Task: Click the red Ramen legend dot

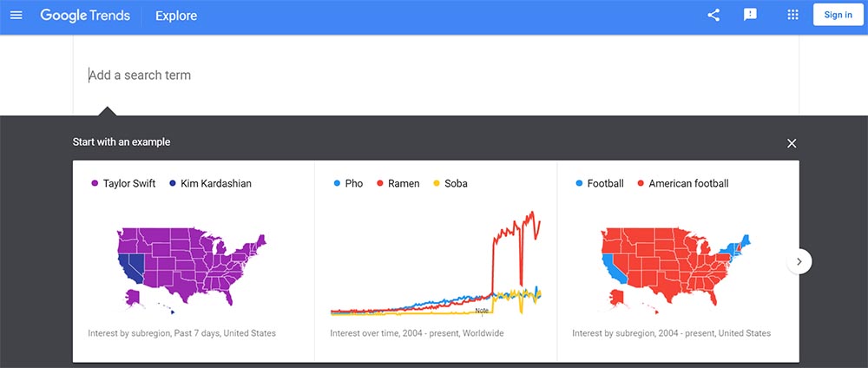Action: (x=380, y=184)
